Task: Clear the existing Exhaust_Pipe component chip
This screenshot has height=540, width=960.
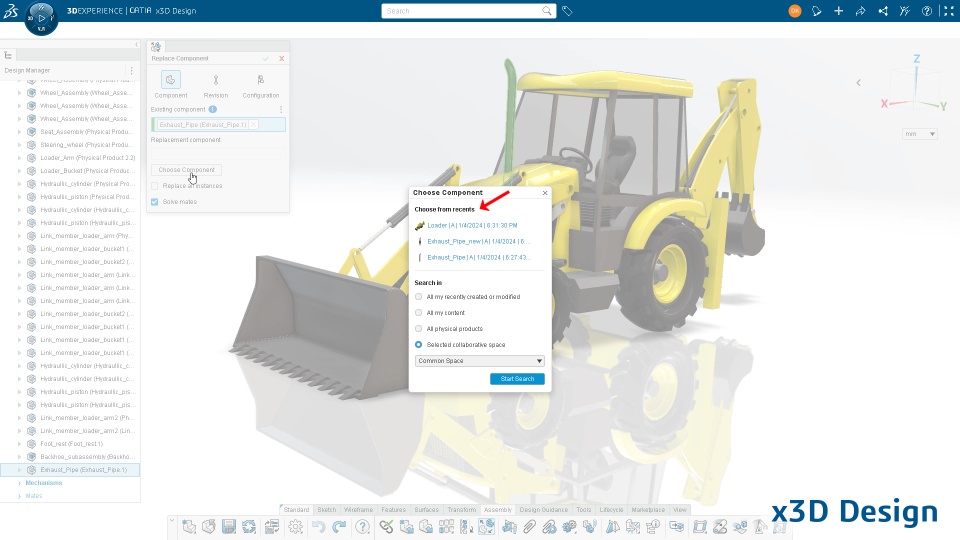Action: click(253, 125)
